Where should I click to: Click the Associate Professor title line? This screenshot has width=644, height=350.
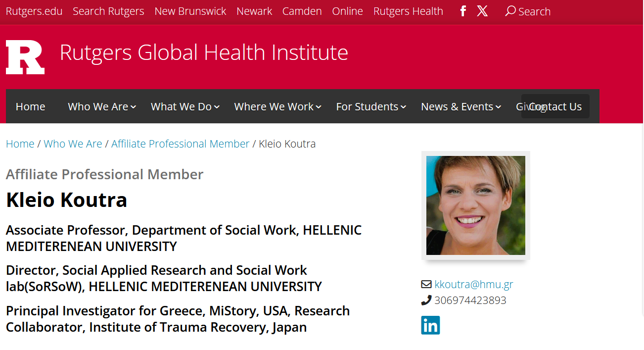[184, 238]
